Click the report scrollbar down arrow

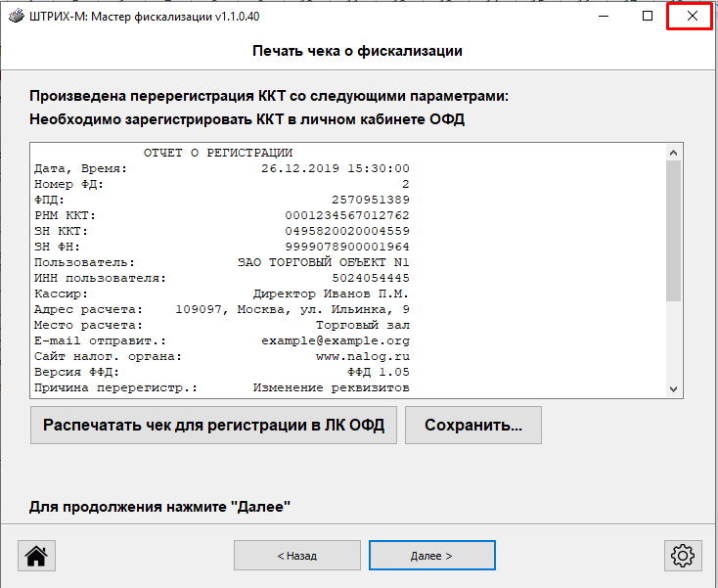click(x=673, y=388)
